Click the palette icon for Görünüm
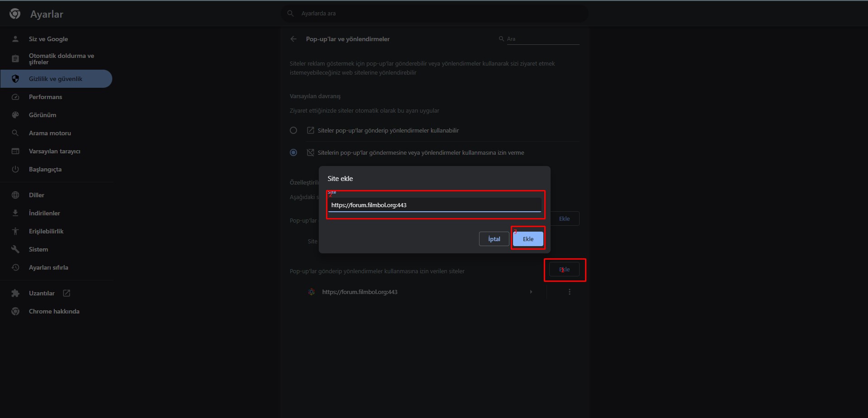 click(15, 115)
